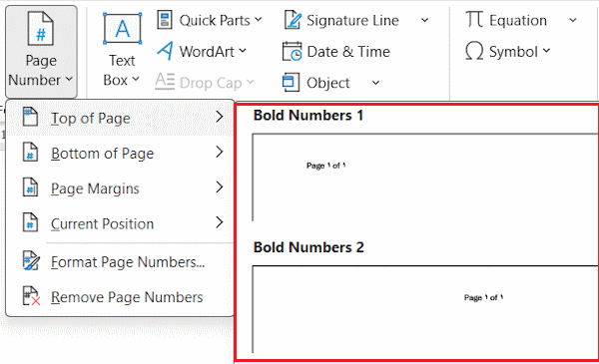
Task: Click the Bold Numbers 2 heading
Action: 308,247
